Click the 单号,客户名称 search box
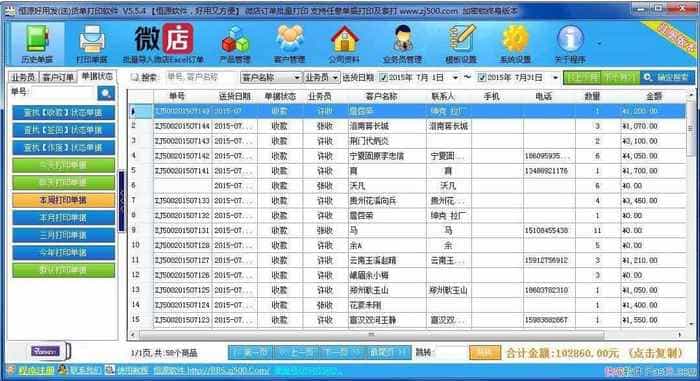 point(200,77)
